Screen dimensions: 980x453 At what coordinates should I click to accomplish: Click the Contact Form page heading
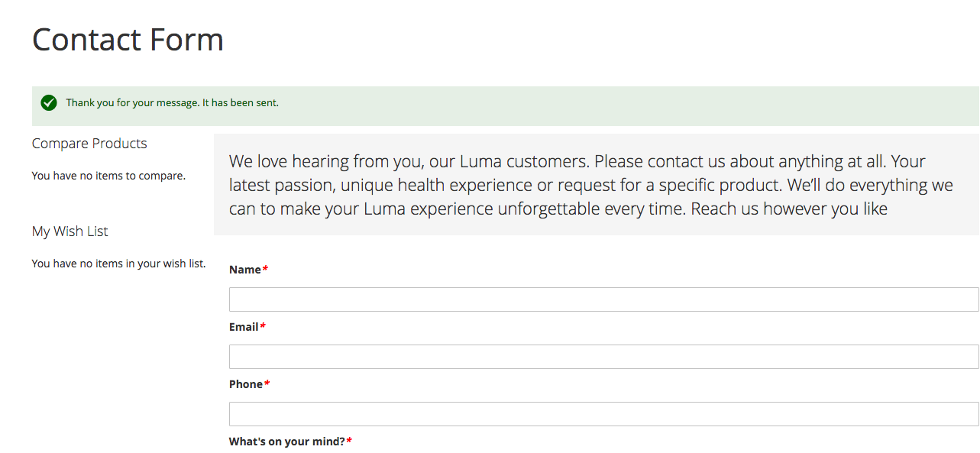[128, 40]
